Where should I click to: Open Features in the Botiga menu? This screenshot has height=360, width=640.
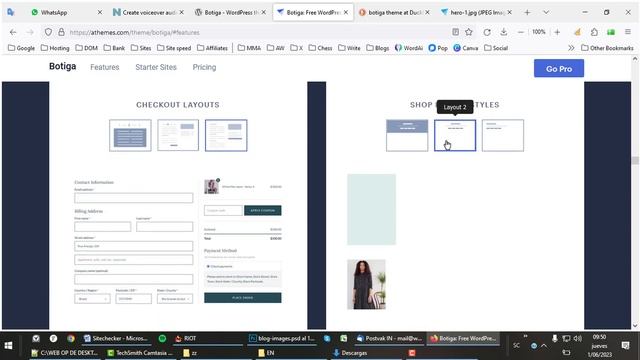(x=105, y=67)
